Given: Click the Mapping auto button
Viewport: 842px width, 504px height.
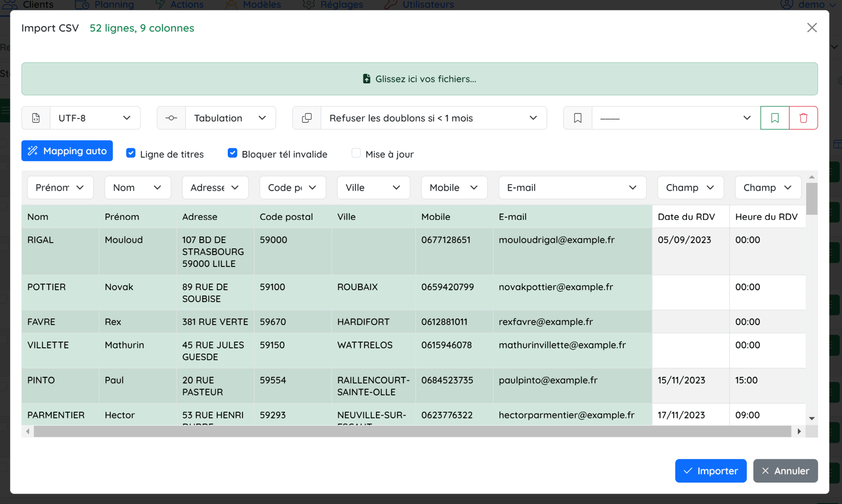Looking at the screenshot, I should pos(67,151).
